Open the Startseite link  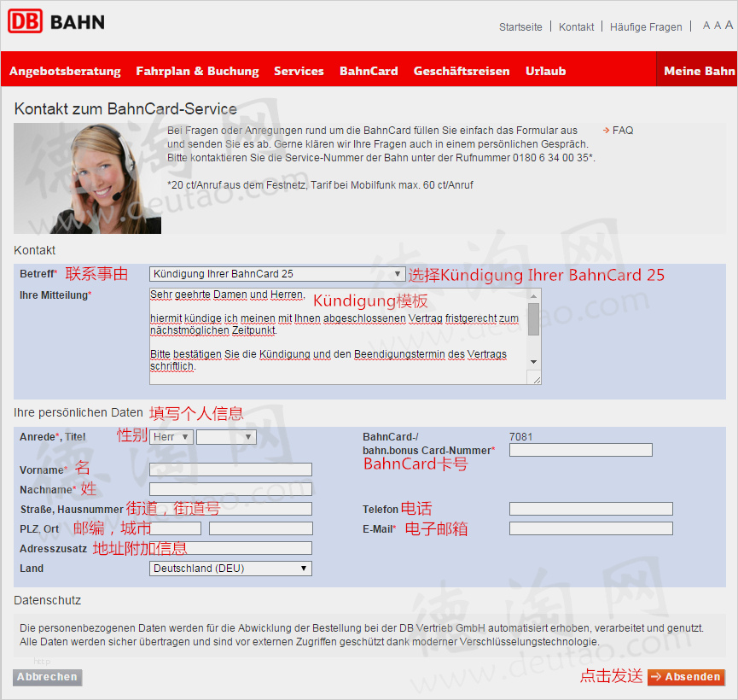click(x=520, y=26)
